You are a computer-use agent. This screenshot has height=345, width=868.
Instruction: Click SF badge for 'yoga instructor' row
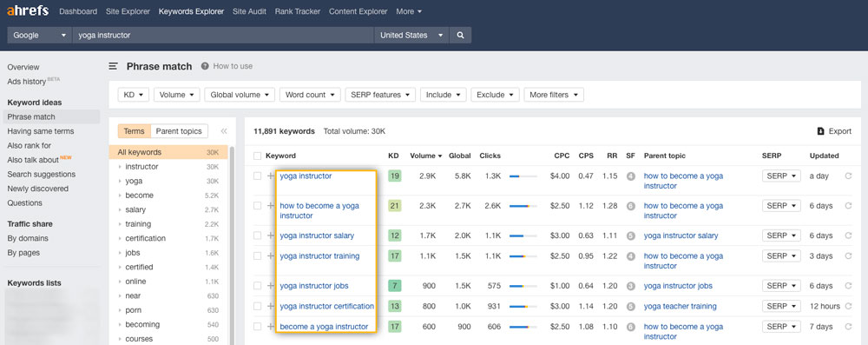[x=630, y=176]
